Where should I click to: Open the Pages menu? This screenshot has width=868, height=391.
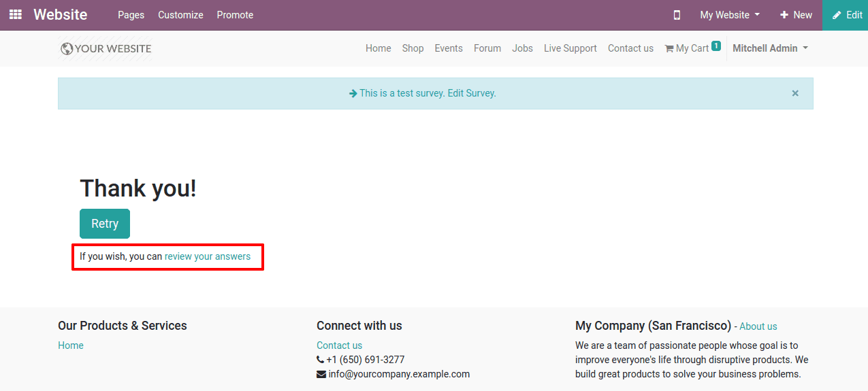[131, 15]
